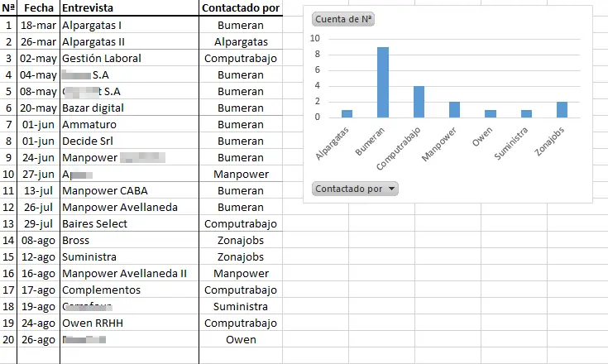Select the Bumeran bar in the chart
The height and width of the screenshot is (364, 608).
click(x=383, y=82)
